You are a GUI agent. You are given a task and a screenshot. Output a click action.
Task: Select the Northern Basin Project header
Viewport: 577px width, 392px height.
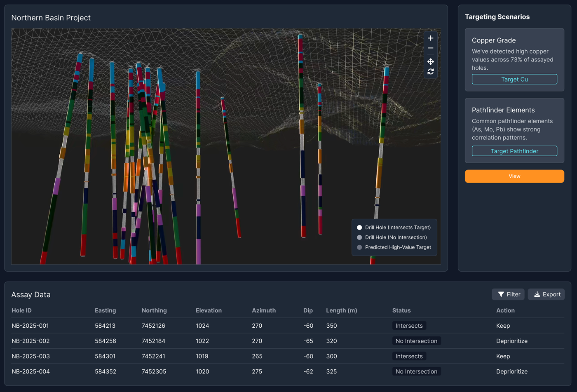51,18
